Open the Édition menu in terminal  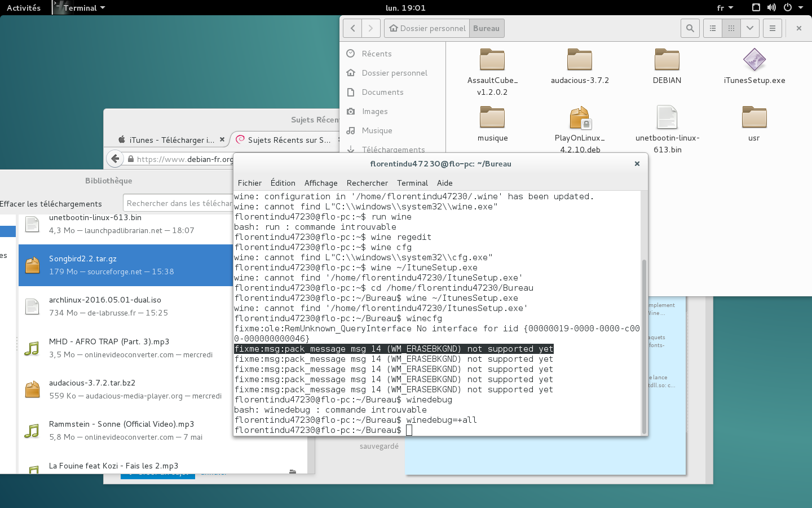[x=283, y=183]
